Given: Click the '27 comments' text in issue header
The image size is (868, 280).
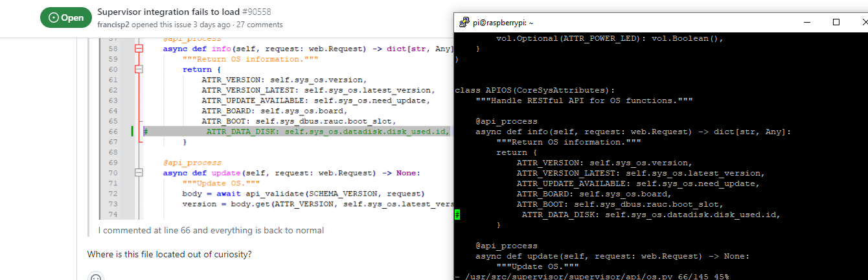Looking at the screenshot, I should click(x=260, y=25).
